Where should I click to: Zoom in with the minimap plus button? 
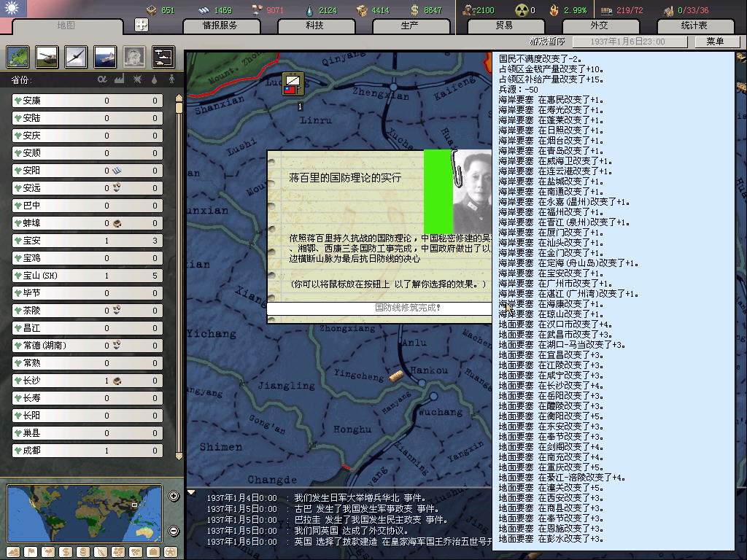(x=174, y=497)
